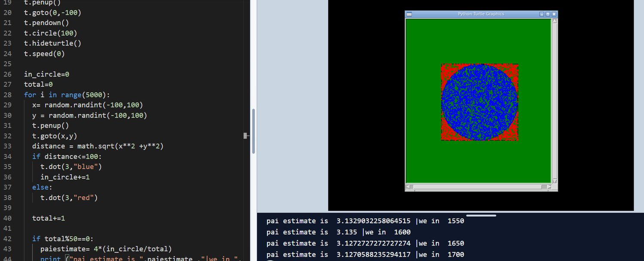Place cursor on the 't.speed(0)' line

pos(44,54)
